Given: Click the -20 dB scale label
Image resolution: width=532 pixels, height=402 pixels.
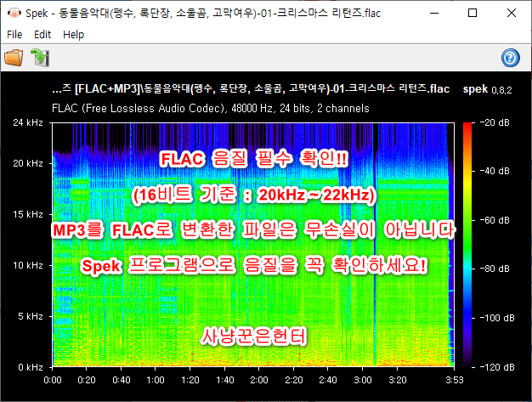Looking at the screenshot, I should 495,122.
